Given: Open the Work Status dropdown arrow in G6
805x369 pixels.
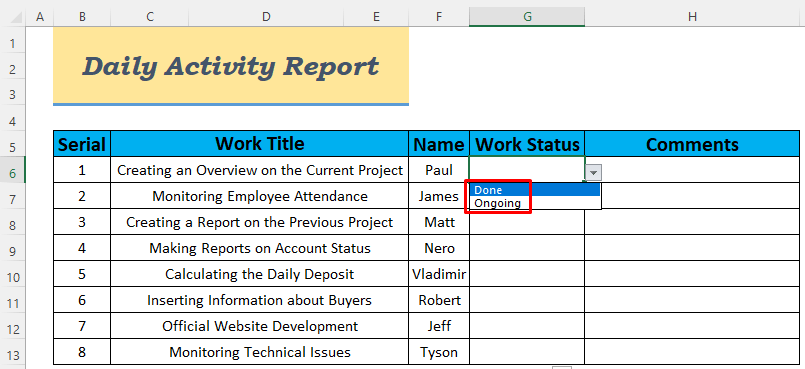Looking at the screenshot, I should point(593,173).
